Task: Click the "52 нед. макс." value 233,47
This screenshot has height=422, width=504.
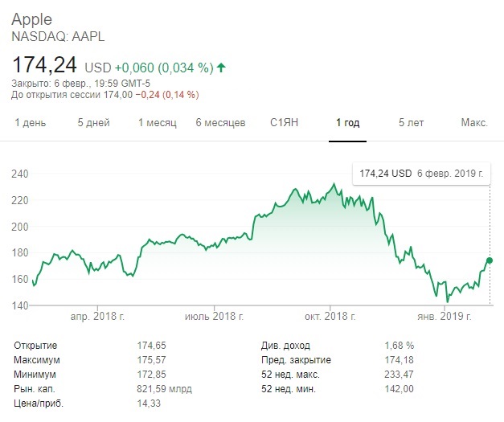Action: [x=401, y=375]
